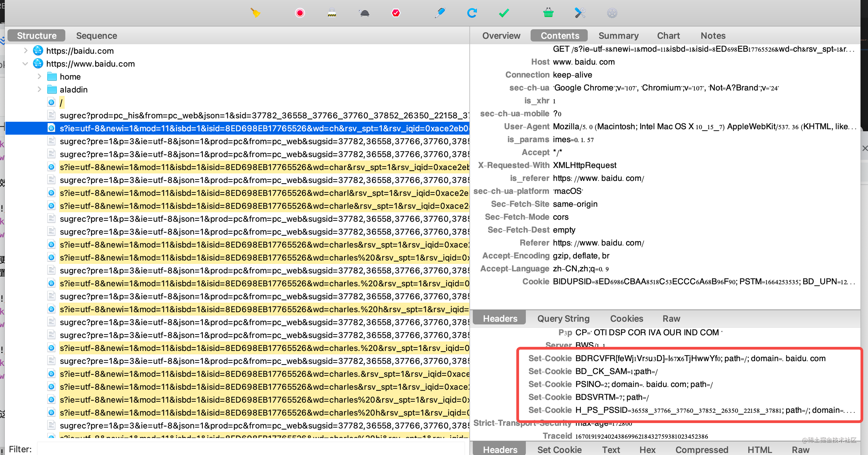Show the Query String request view
The image size is (868, 455).
coord(563,319)
